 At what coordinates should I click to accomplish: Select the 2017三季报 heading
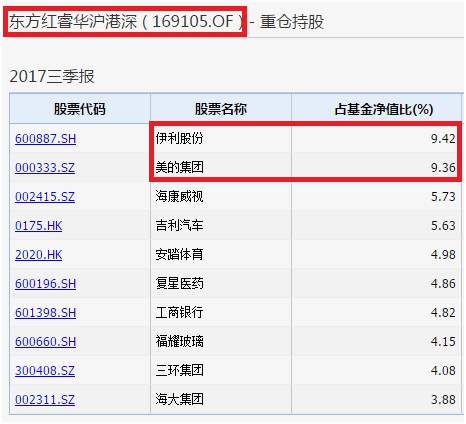click(x=52, y=76)
